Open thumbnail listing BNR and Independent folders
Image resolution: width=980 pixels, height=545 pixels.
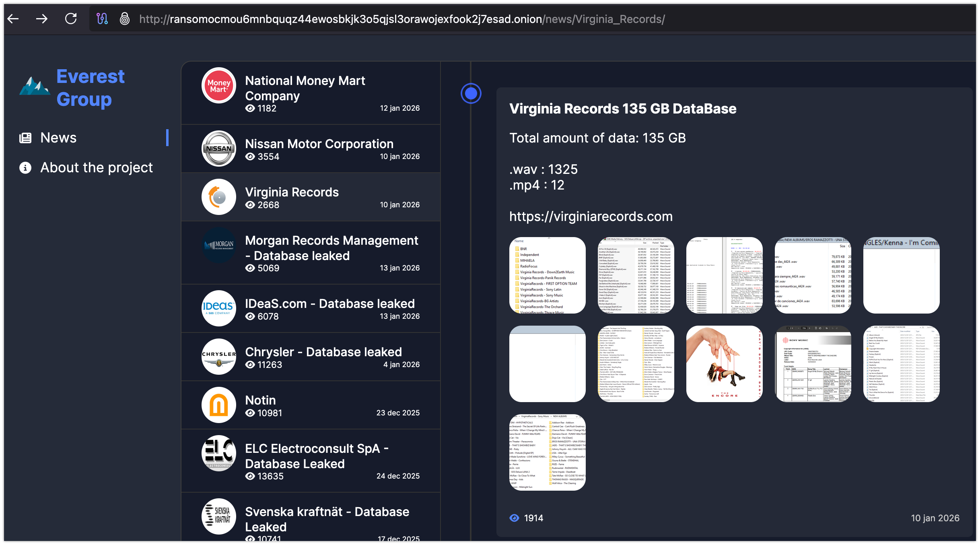[x=548, y=275]
